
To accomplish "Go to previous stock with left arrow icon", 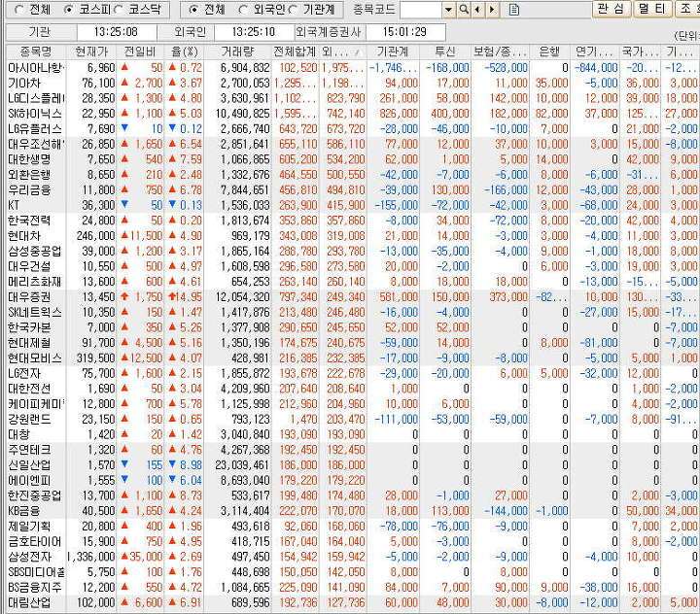I will click(x=477, y=10).
